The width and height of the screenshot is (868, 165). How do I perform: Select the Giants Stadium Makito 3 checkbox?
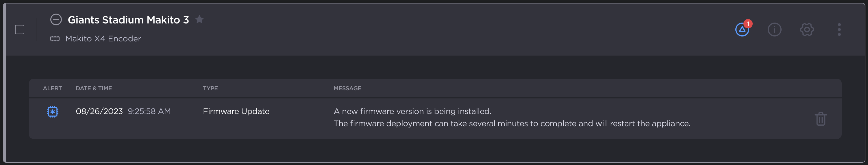[20, 30]
